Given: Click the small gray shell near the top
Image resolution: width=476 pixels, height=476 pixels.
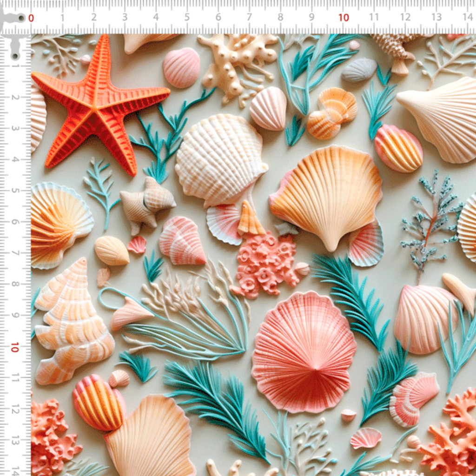Looking at the screenshot, I should pyautogui.click(x=359, y=70).
